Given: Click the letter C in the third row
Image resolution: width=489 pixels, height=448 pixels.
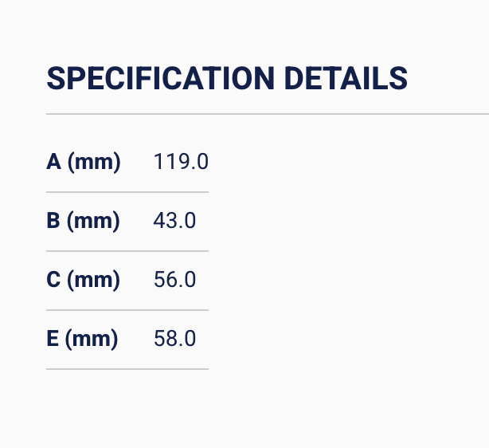Looking at the screenshot, I should (54, 280).
